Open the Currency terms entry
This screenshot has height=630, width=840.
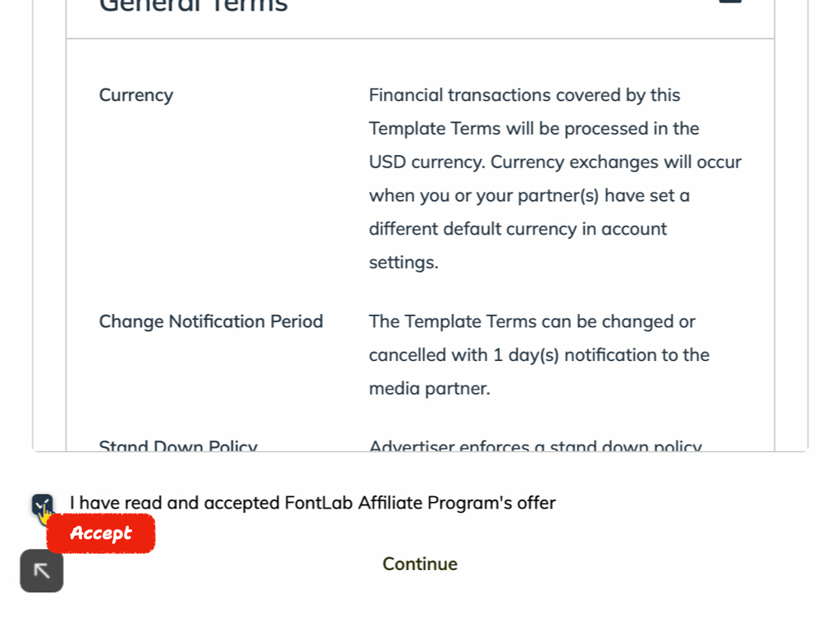pyautogui.click(x=135, y=95)
